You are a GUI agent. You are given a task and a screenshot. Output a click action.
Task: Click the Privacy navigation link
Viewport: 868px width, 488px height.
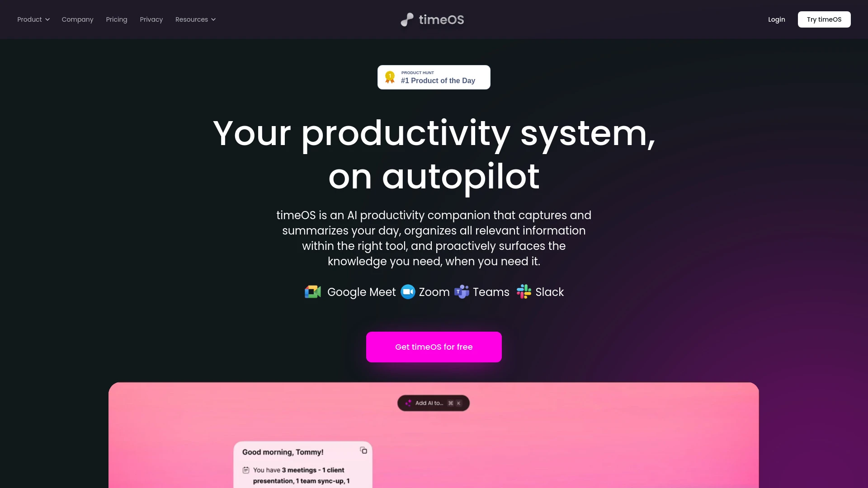(x=151, y=19)
